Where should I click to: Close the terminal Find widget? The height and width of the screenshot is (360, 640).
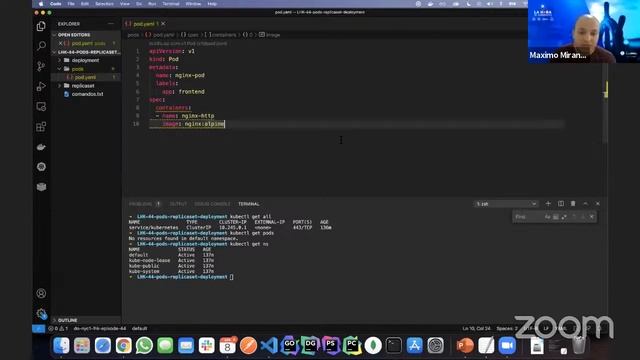(x=592, y=217)
